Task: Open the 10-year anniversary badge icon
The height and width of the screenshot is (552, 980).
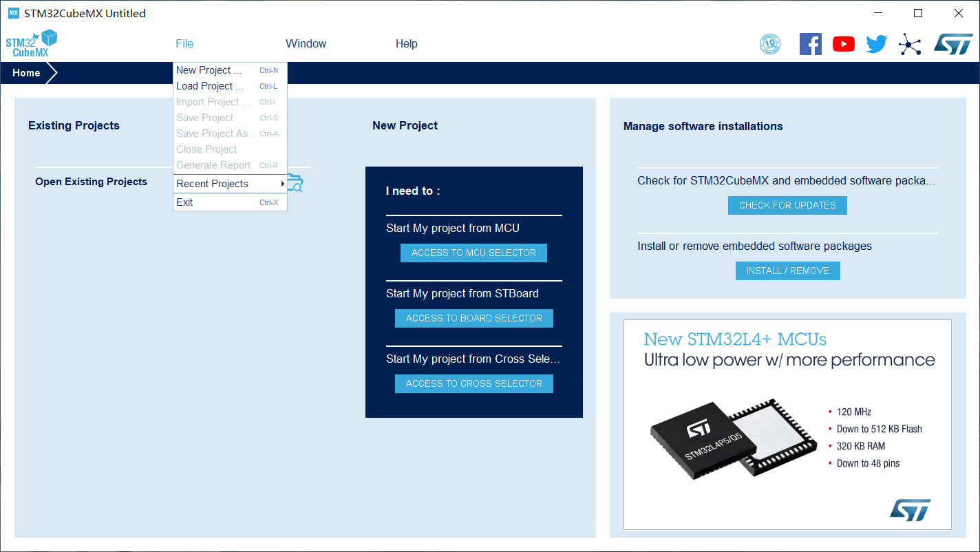Action: coord(770,44)
